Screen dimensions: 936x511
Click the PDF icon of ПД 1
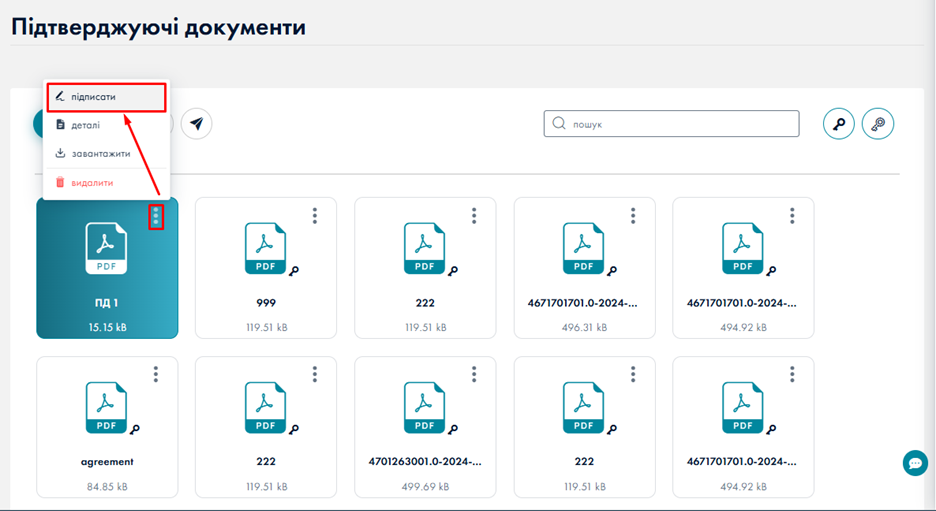click(x=106, y=248)
